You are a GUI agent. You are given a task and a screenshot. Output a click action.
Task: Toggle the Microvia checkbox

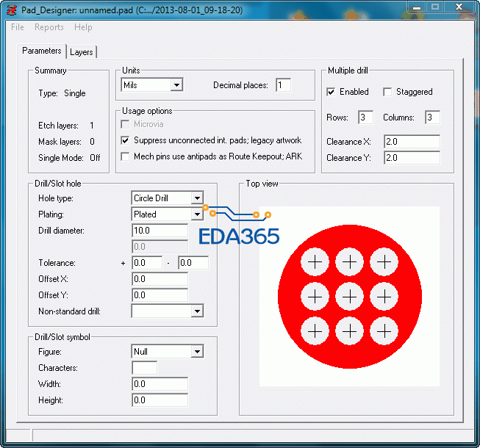125,124
